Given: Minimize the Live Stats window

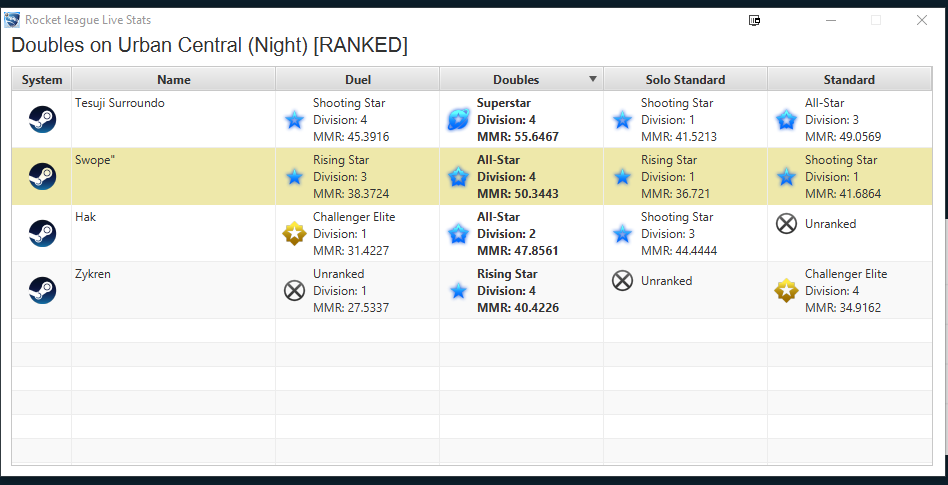Looking at the screenshot, I should pyautogui.click(x=832, y=20).
